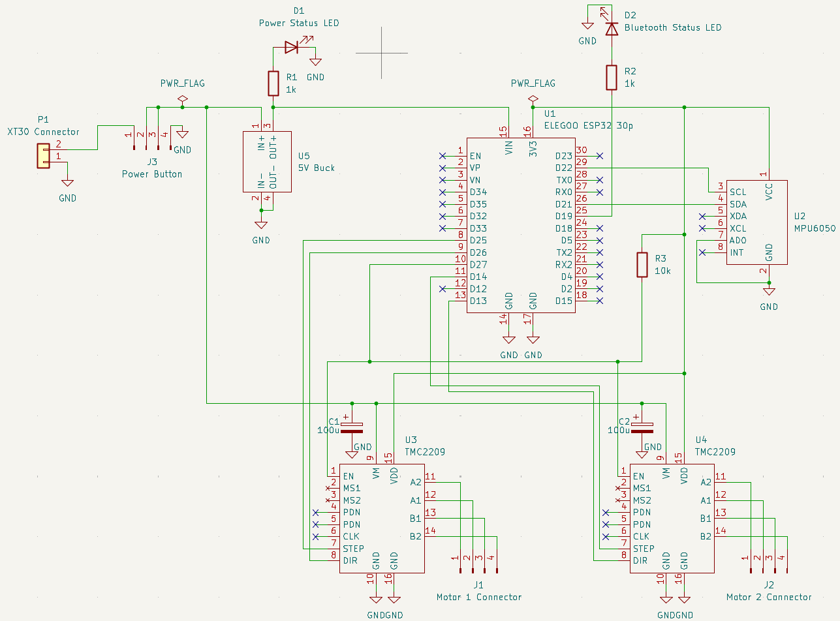Click the 'D25' pin name on ESP32

(478, 241)
